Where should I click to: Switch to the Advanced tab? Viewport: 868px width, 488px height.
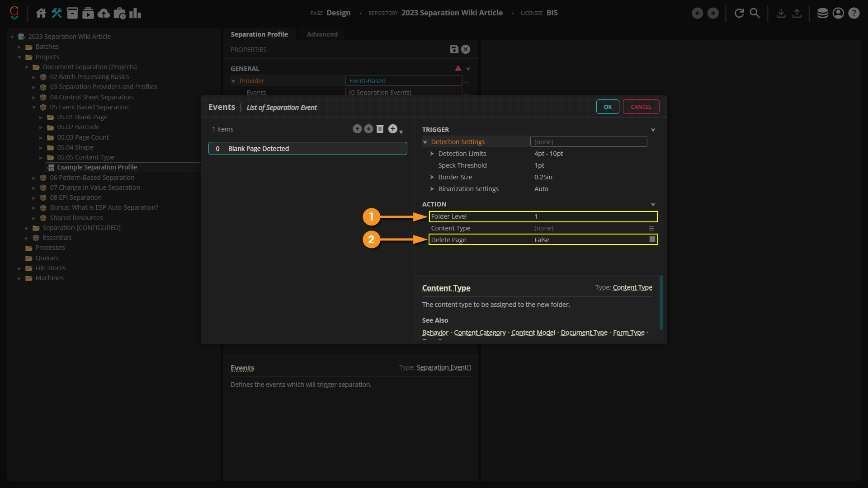(322, 34)
